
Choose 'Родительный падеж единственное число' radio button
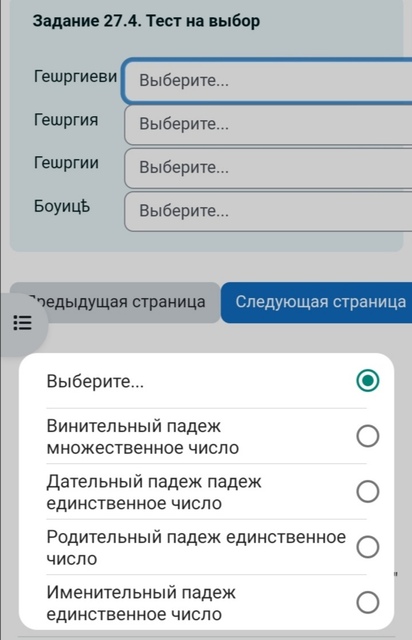pos(367,547)
